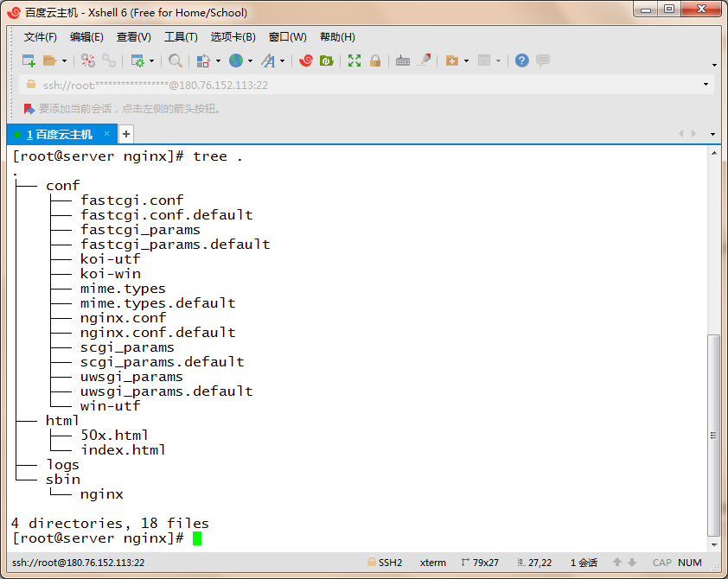Click fastcgi_params.default in the listing
Viewport: 728px width, 579px height.
(x=175, y=244)
